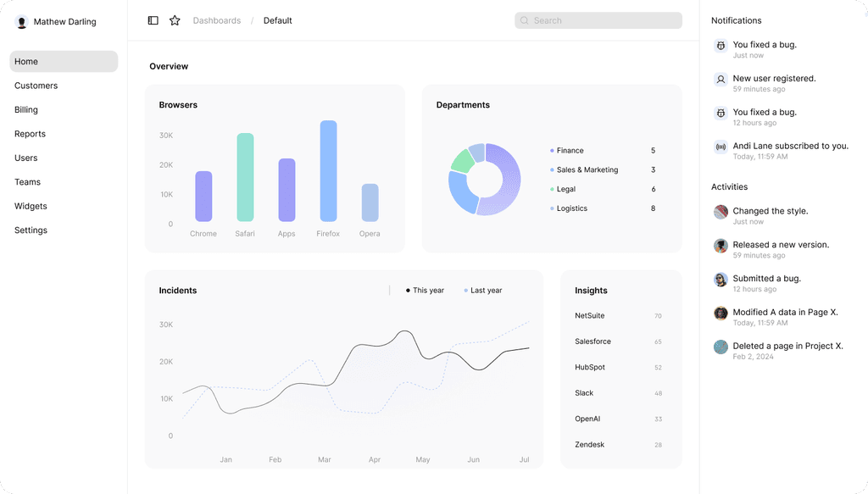Image resolution: width=868 pixels, height=494 pixels.
Task: Click broadcast icon beside Andi Lane notification
Action: click(x=721, y=147)
